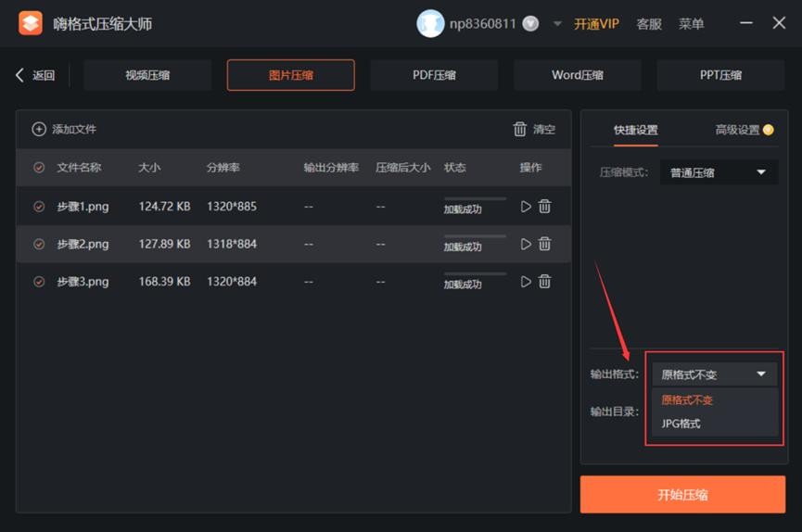Delete 步骤3.png using the trash icon
802x532 pixels.
(x=545, y=282)
